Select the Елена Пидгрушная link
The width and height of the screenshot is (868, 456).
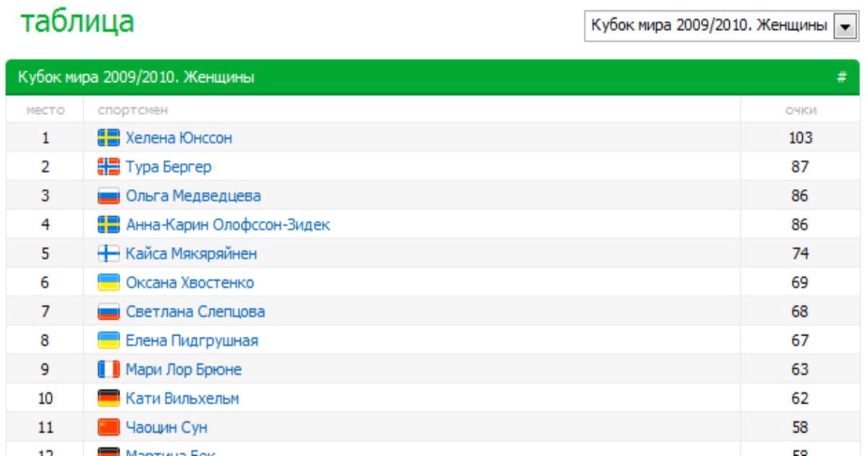coord(192,341)
